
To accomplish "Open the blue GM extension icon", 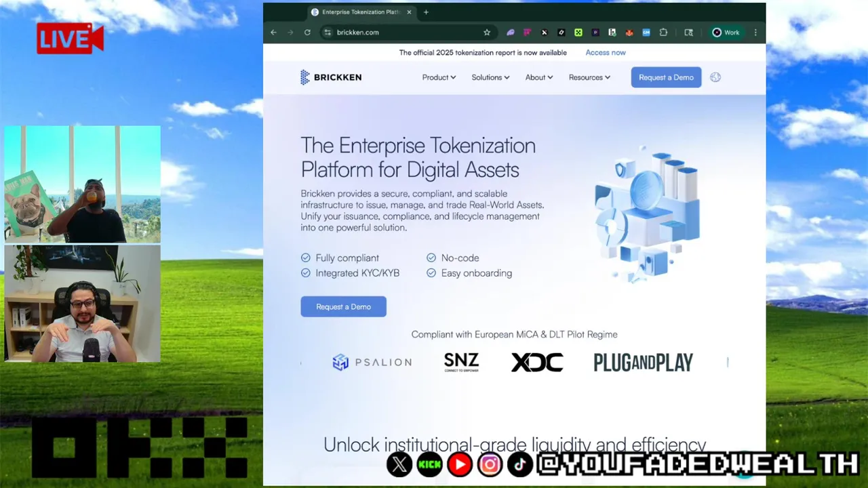I will point(646,33).
